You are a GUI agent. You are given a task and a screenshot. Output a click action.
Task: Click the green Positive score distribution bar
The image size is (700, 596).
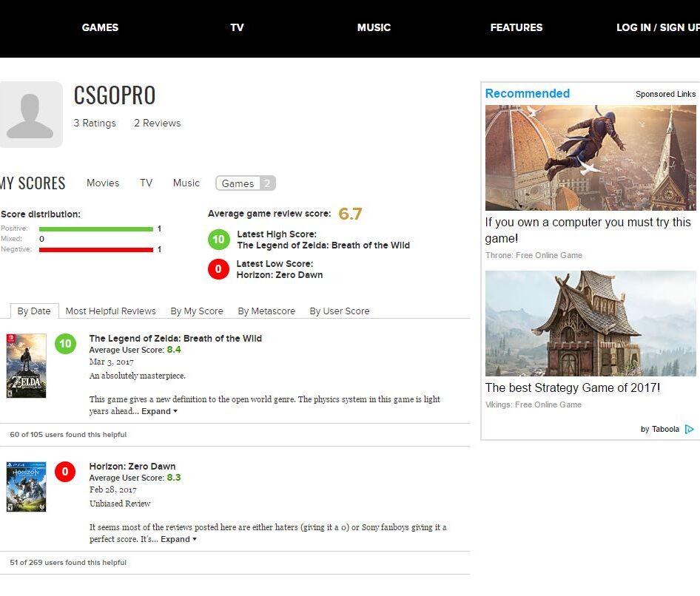[96, 229]
